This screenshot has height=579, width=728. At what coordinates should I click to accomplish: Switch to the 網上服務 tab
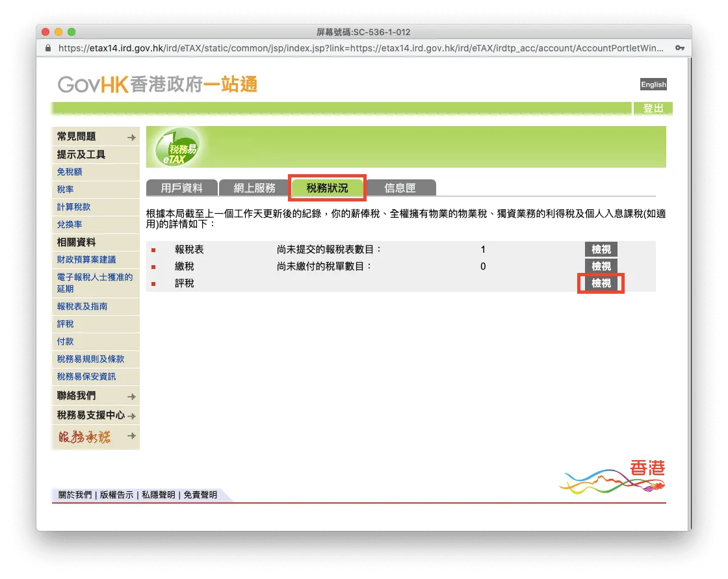coord(254,188)
